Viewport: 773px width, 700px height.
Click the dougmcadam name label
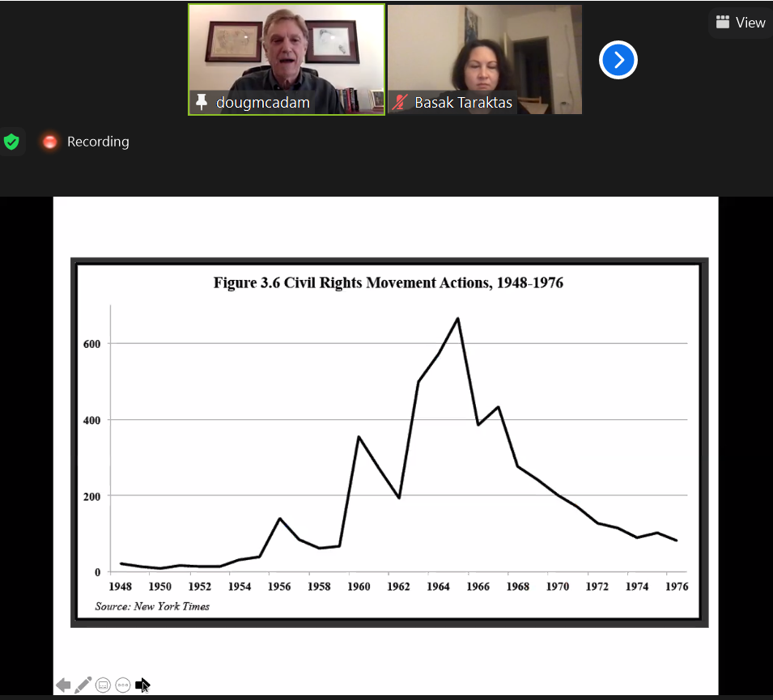pyautogui.click(x=262, y=103)
